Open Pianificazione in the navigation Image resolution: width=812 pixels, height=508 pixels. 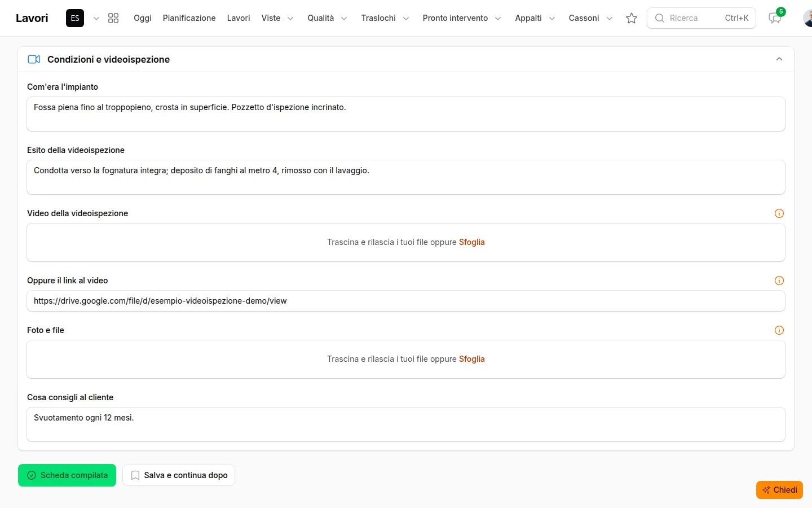tap(189, 18)
